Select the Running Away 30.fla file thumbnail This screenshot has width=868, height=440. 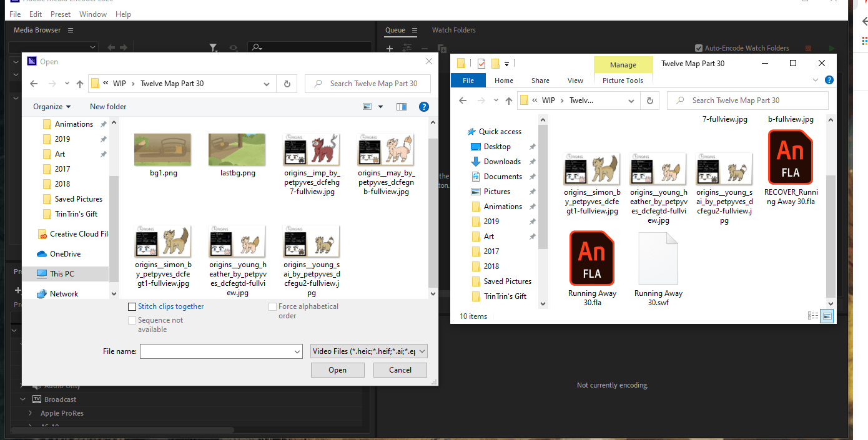tap(591, 258)
